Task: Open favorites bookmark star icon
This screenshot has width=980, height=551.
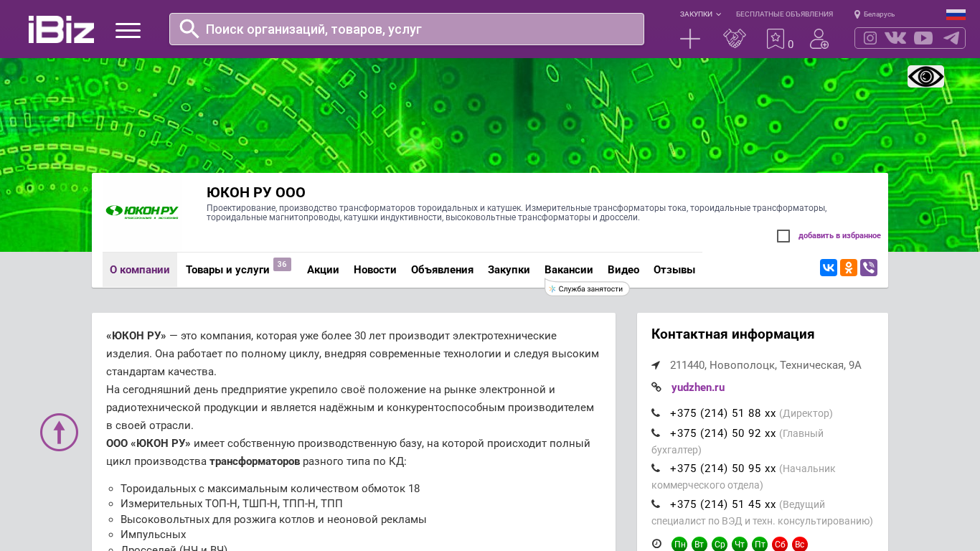Action: click(776, 39)
